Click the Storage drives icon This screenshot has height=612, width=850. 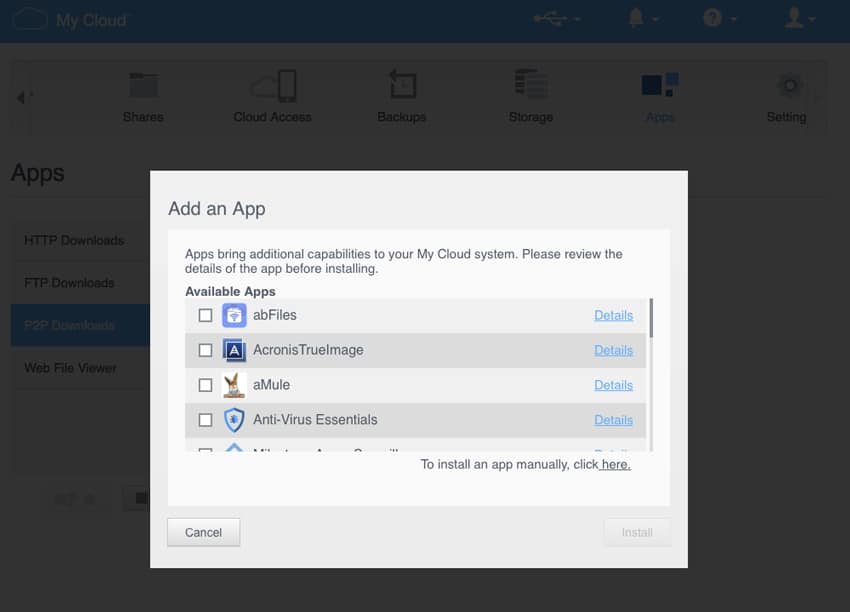click(531, 84)
